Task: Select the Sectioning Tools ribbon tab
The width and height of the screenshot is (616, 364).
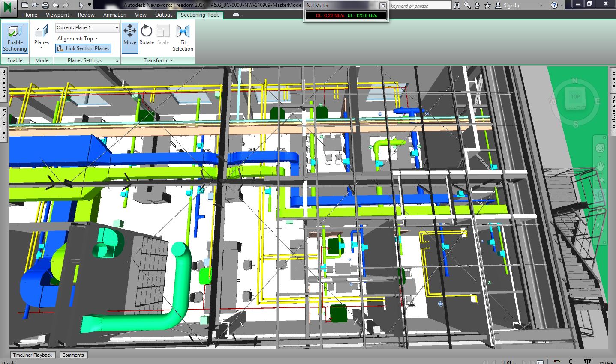Action: 200,15
